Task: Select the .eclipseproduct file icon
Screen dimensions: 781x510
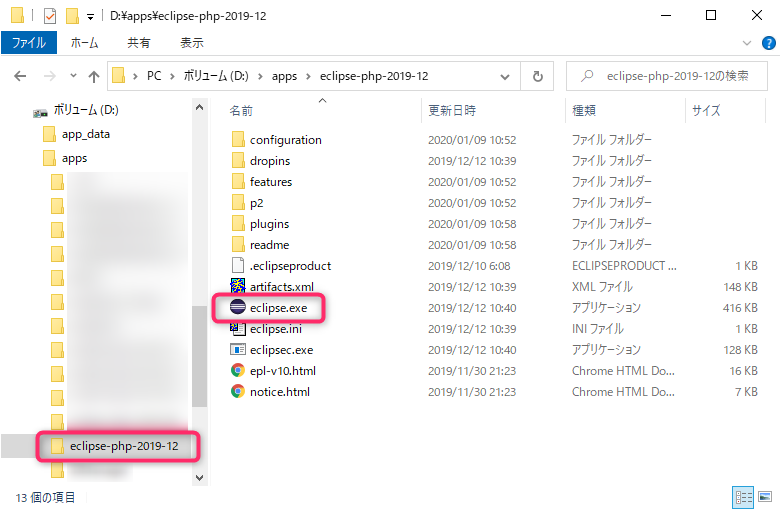Action: 238,265
